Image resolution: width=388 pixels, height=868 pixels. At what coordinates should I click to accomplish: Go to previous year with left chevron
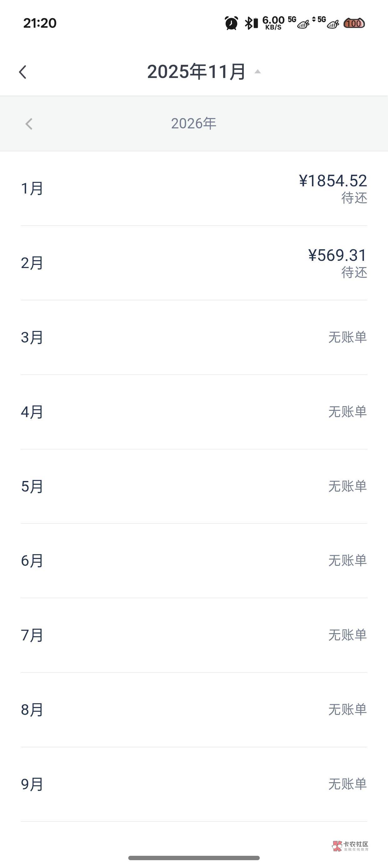29,124
